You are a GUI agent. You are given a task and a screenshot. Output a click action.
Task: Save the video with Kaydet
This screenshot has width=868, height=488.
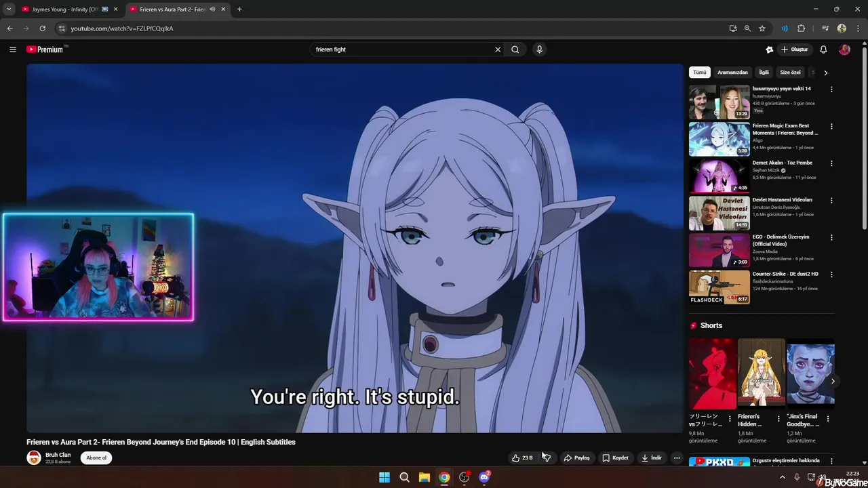coord(615,457)
